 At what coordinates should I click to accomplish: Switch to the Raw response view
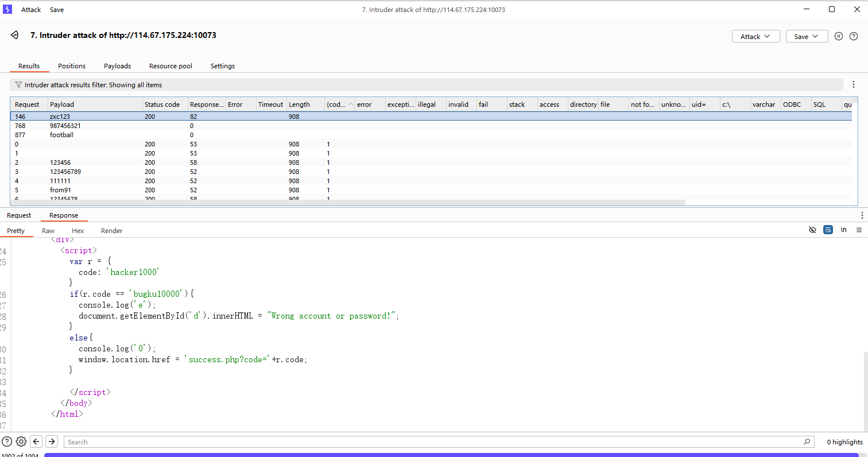(48, 231)
